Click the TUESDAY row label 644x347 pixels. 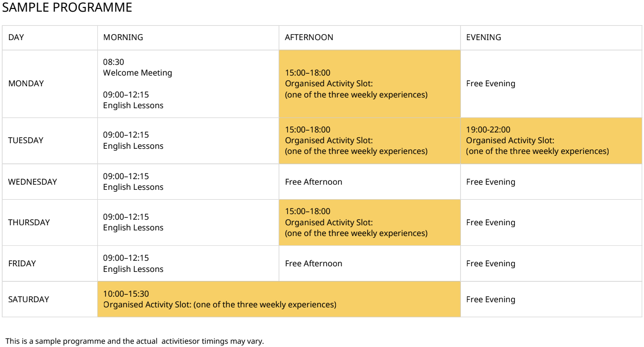[x=26, y=140]
